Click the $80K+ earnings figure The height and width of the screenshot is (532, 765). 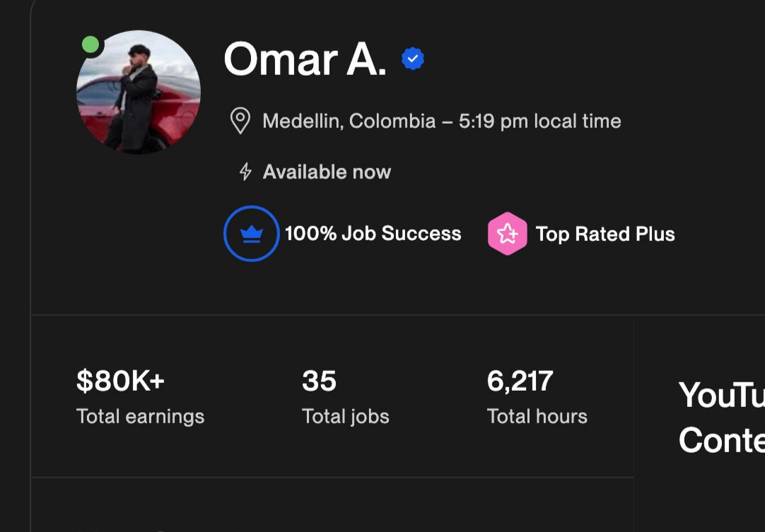tap(120, 381)
